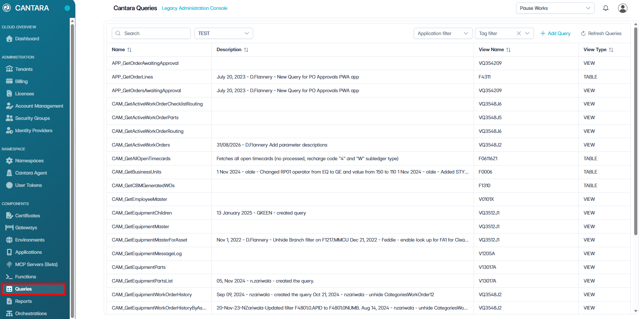Click the Cantara logo icon
Image resolution: width=644 pixels, height=319 pixels.
7,8
